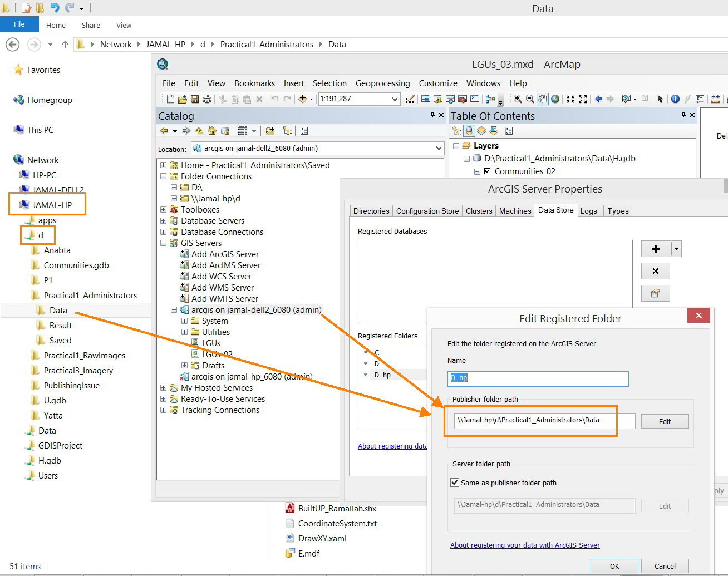The height and width of the screenshot is (576, 728).
Task: Switch TOC to List By Visibility
Action: pyautogui.click(x=481, y=131)
